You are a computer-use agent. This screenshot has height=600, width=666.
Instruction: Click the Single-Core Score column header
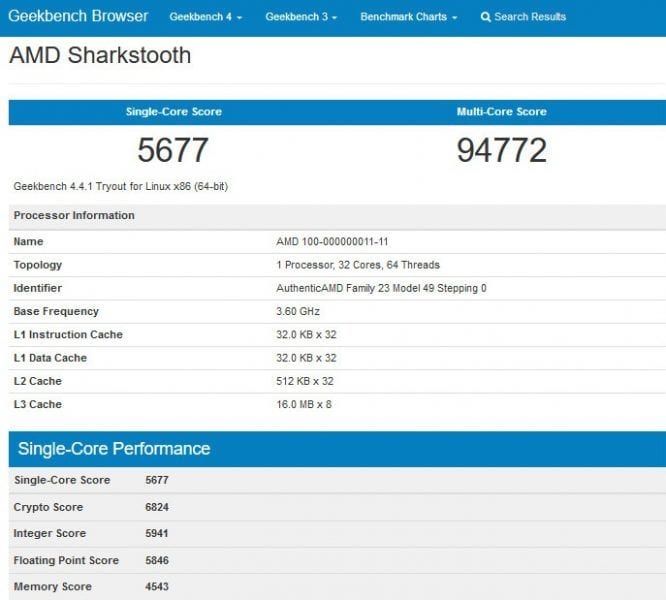click(x=174, y=112)
